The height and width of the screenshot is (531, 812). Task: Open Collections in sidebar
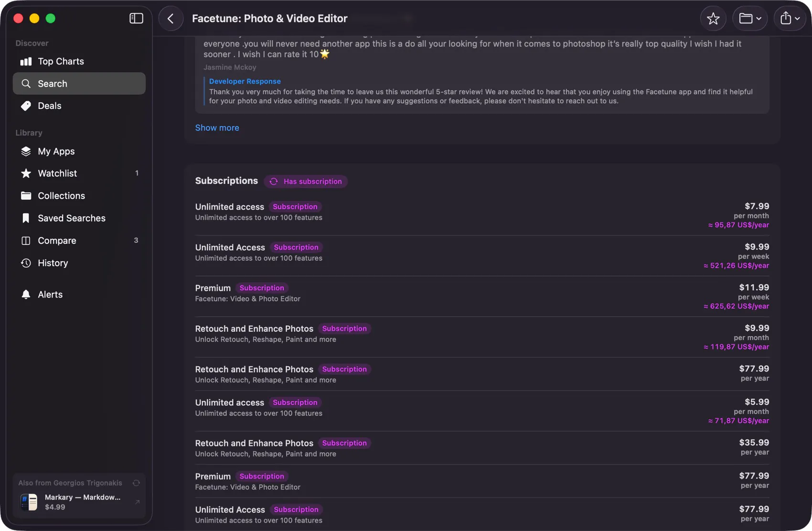(x=79, y=196)
